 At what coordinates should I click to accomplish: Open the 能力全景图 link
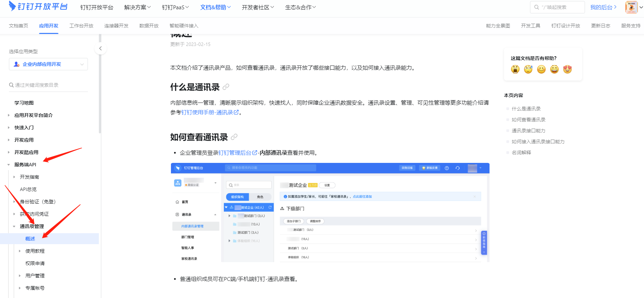coord(498,26)
